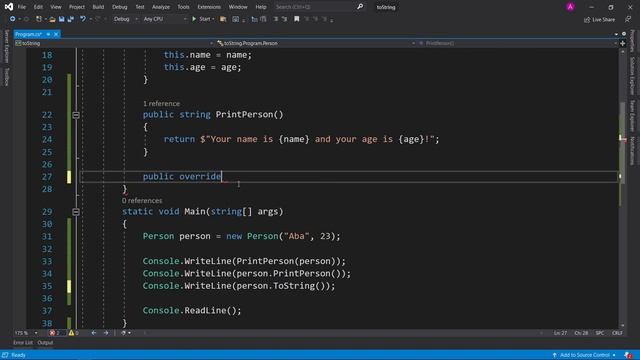Collapse the PrintPerson method at line 22
The height and width of the screenshot is (360, 640).
click(76, 115)
